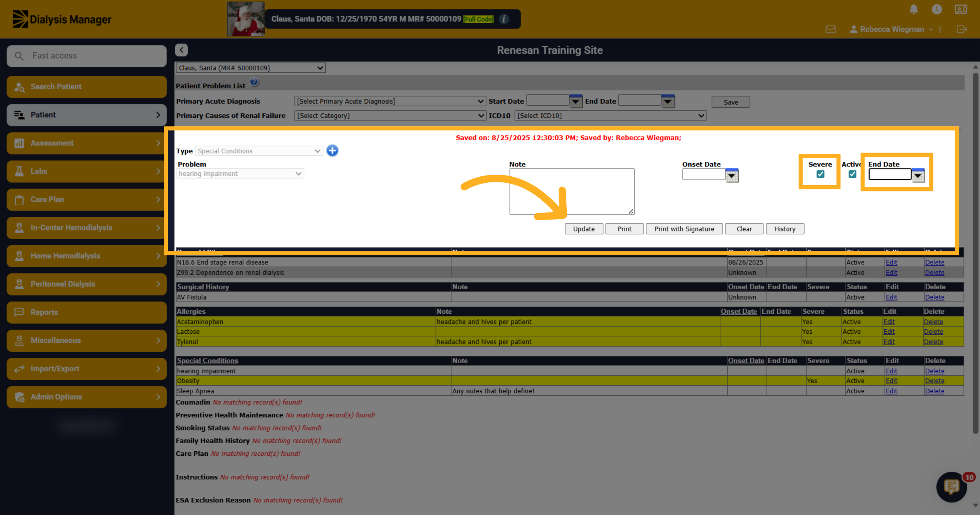
Task: Open Search Patient in sidebar
Action: click(87, 87)
